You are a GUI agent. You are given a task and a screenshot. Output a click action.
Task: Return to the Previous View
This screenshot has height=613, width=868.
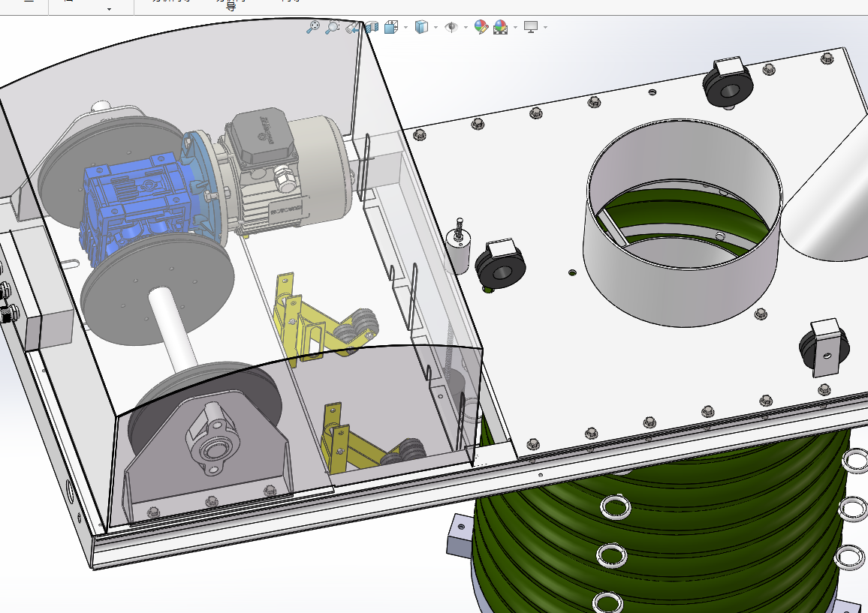pyautogui.click(x=351, y=27)
